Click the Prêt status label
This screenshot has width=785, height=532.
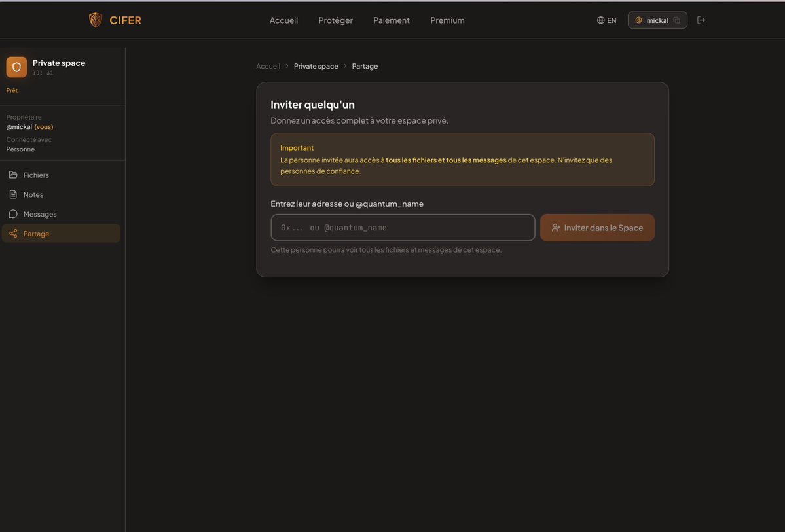(12, 90)
